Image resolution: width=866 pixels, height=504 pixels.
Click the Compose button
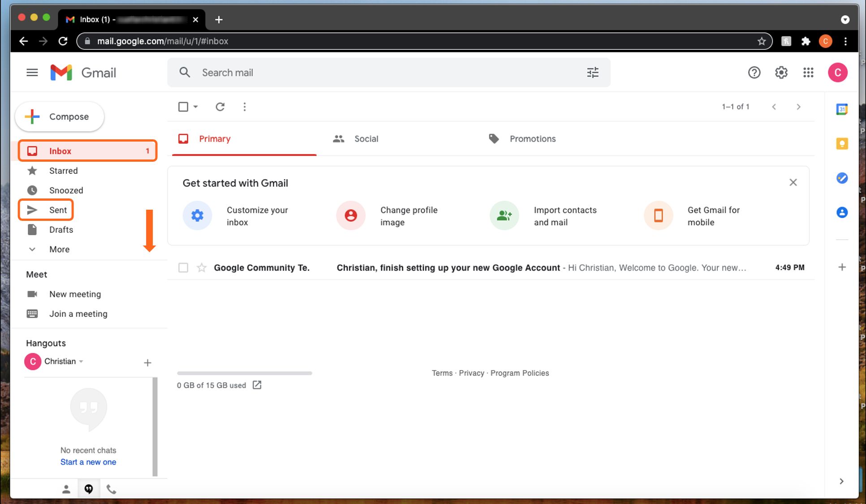pyautogui.click(x=60, y=117)
